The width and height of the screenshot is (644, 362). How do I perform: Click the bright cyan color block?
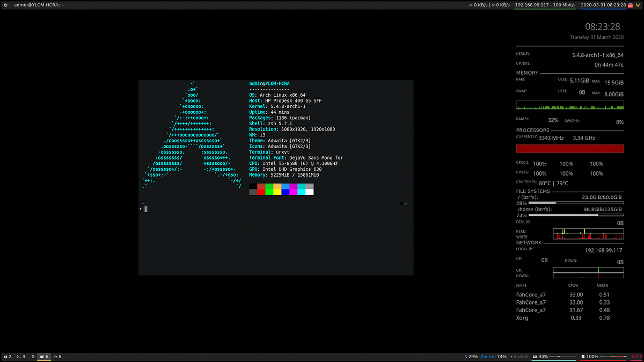coord(302,192)
